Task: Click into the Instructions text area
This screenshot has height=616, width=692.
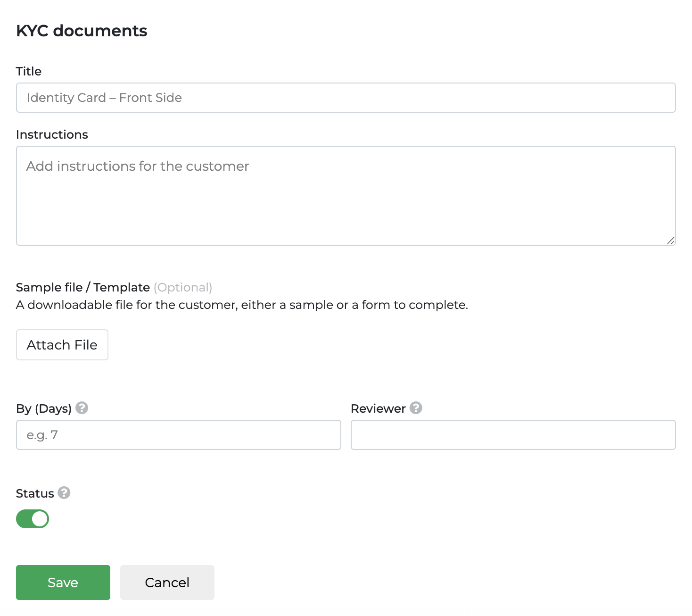Action: (346, 196)
